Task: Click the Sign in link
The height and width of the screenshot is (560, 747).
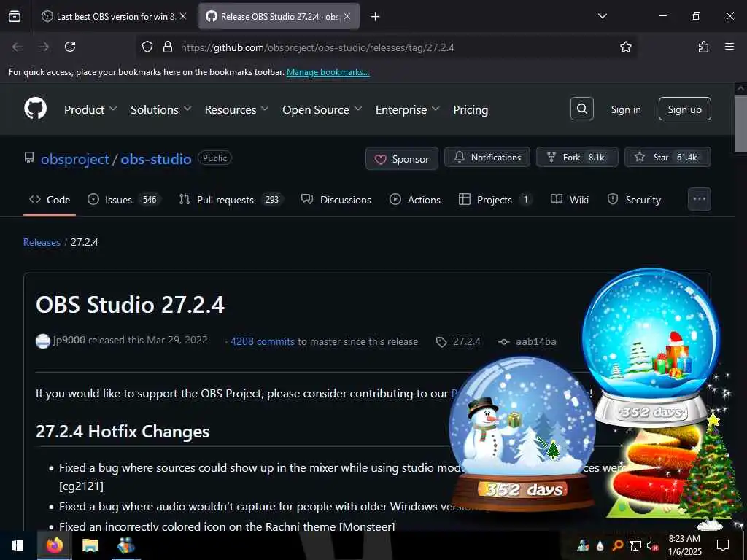Action: (x=626, y=109)
